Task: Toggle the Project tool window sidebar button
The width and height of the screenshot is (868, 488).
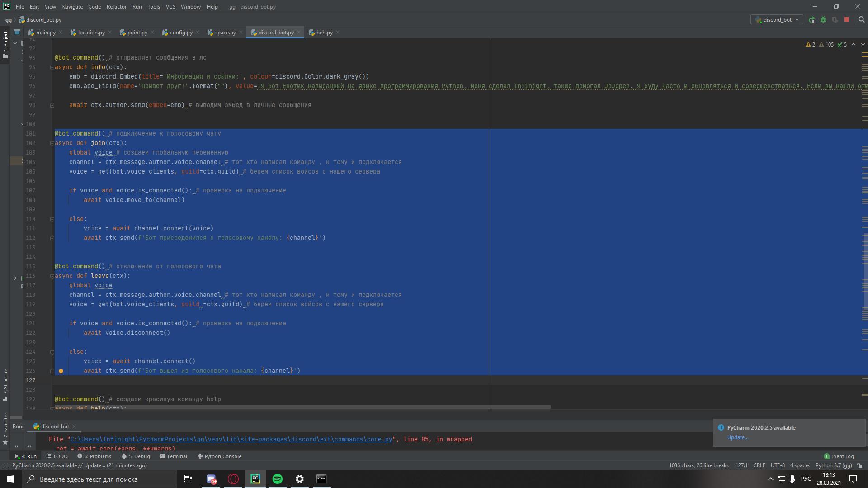Action: (x=5, y=44)
